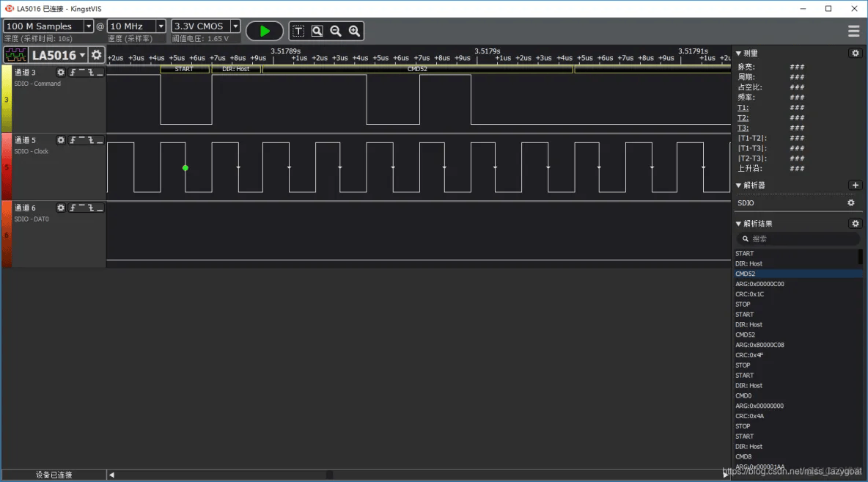Open measurement panel settings gear
Screen dimensions: 868x482
pyautogui.click(x=856, y=53)
